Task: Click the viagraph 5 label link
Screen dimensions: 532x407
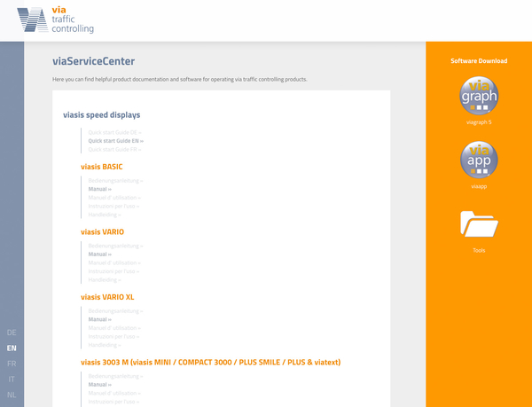Action: click(479, 122)
